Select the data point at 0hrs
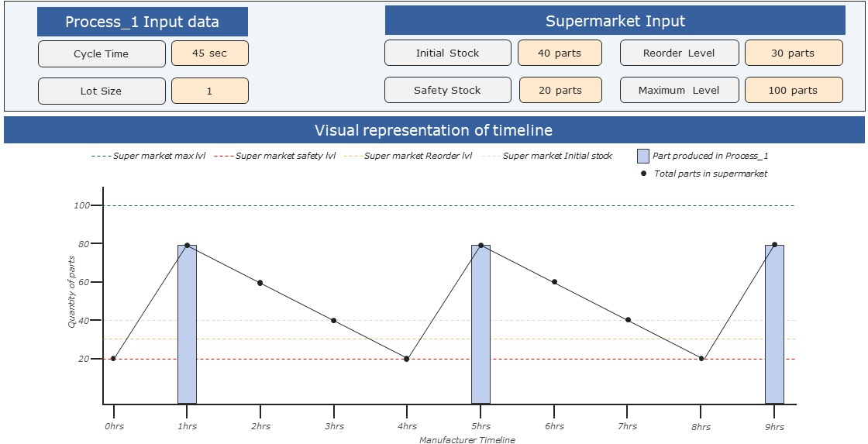The image size is (868, 444). tap(113, 359)
